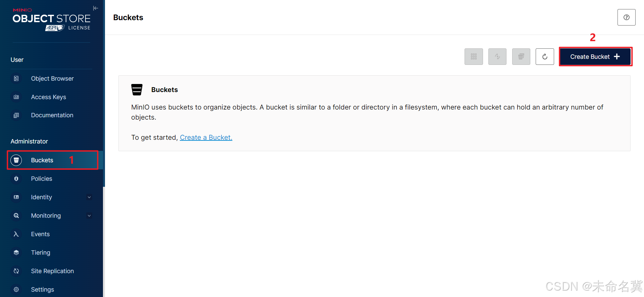Click the Administrator section label
This screenshot has width=644, height=297.
pyautogui.click(x=29, y=141)
